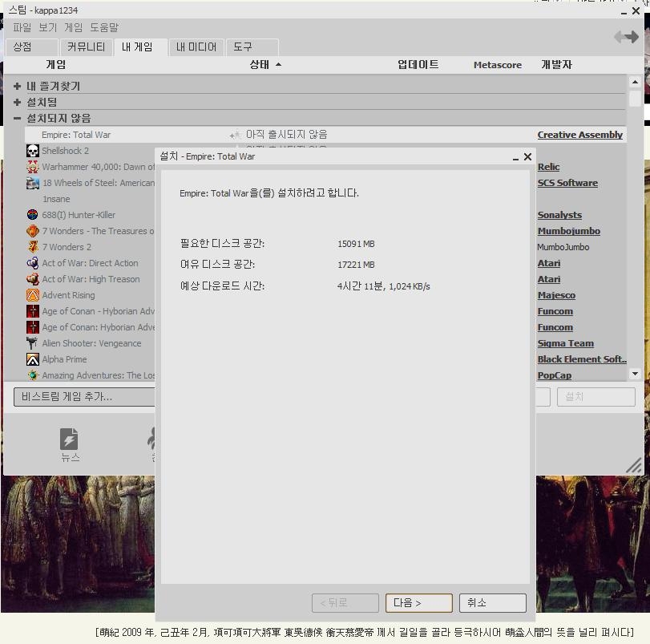Click the Age of Conan - Hyborian icon
This screenshot has width=650, height=644.
pyautogui.click(x=33, y=311)
